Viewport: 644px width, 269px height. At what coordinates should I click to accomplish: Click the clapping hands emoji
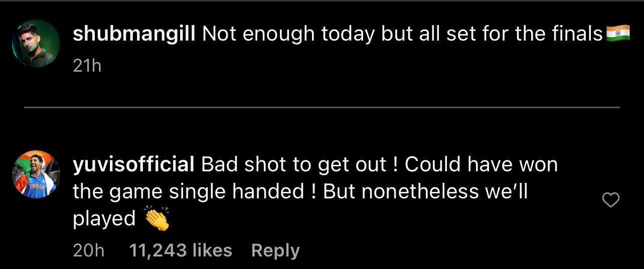(x=157, y=219)
